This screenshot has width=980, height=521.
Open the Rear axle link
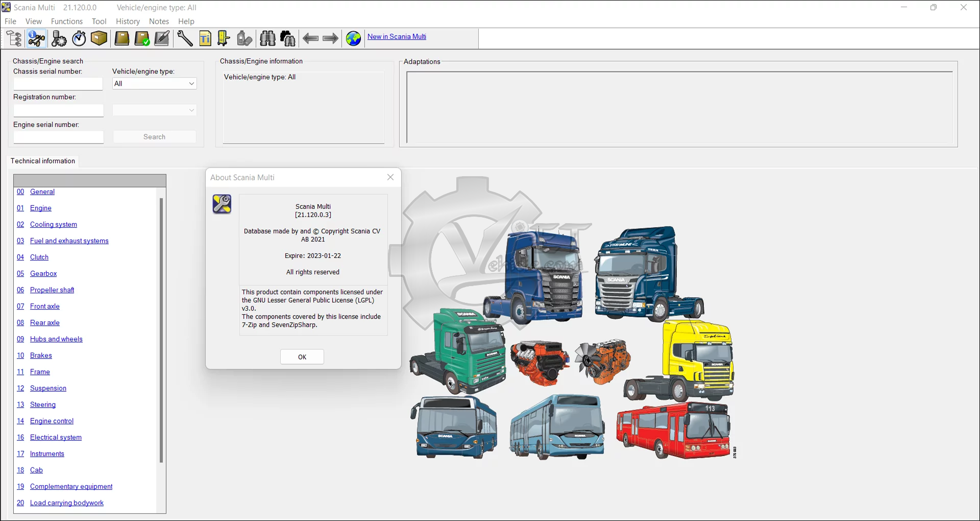pos(45,322)
